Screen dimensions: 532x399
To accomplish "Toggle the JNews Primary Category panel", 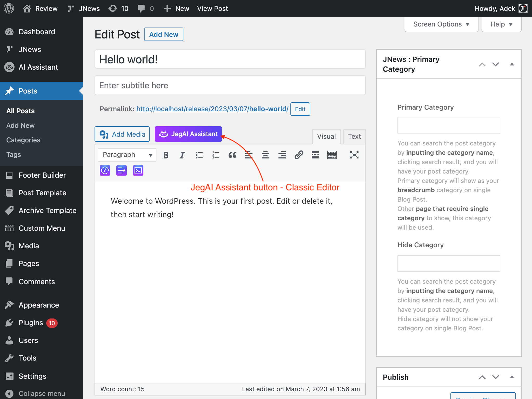I will (x=512, y=64).
